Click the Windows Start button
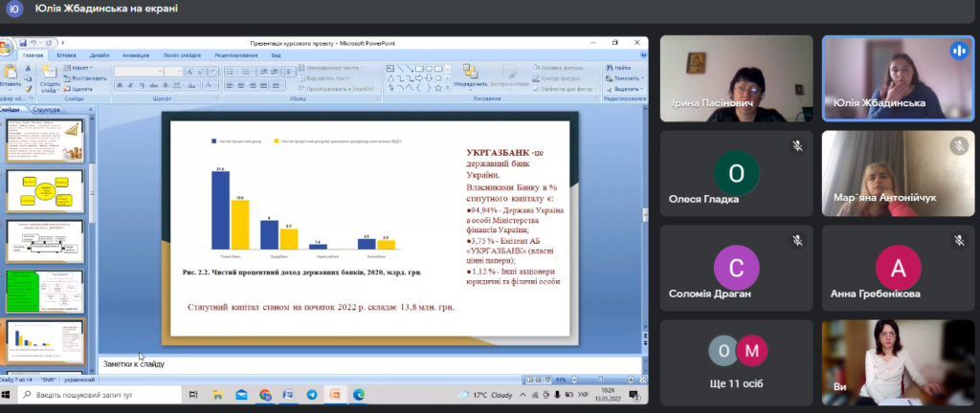Image resolution: width=980 pixels, height=413 pixels. [x=7, y=395]
